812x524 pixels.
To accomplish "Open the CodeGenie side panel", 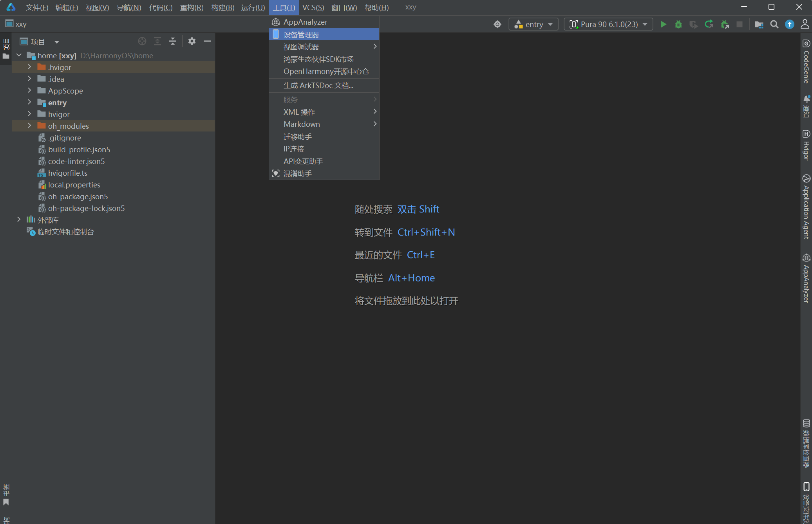I will 806,61.
